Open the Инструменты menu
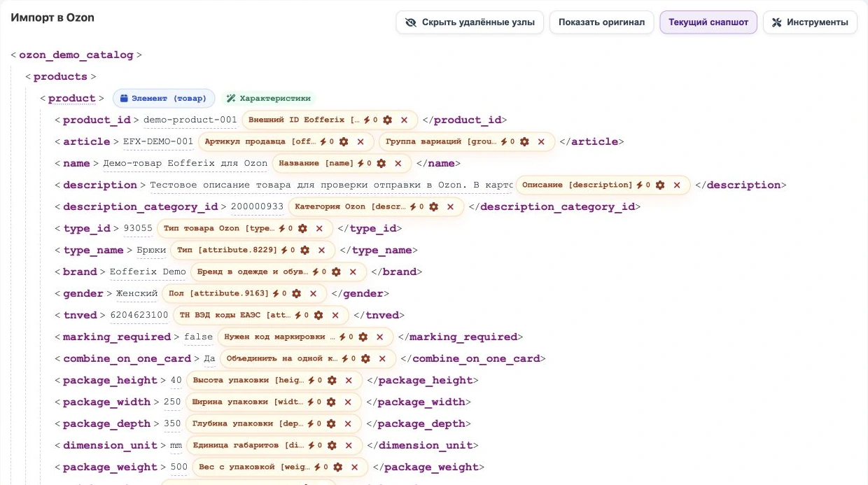The image size is (868, 485). coord(810,22)
